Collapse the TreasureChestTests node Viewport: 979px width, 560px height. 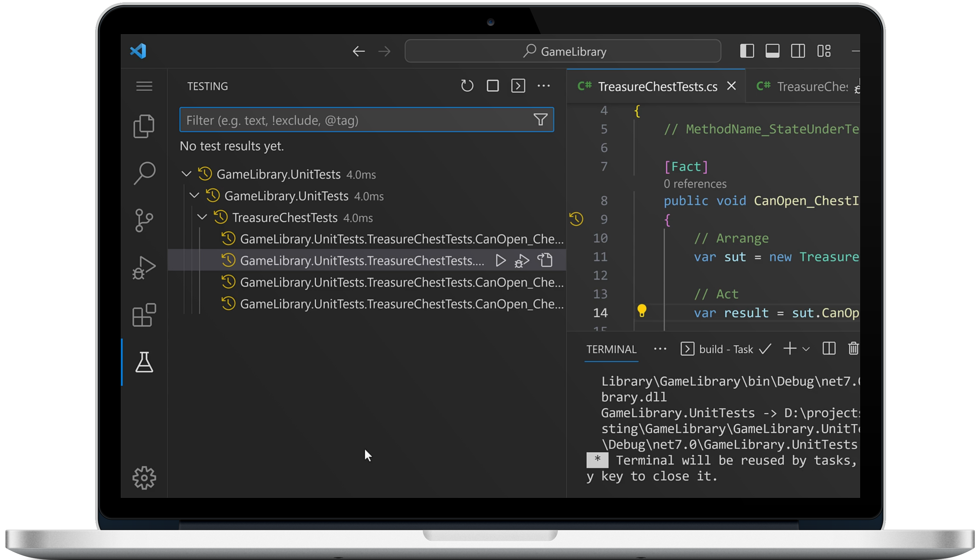202,217
